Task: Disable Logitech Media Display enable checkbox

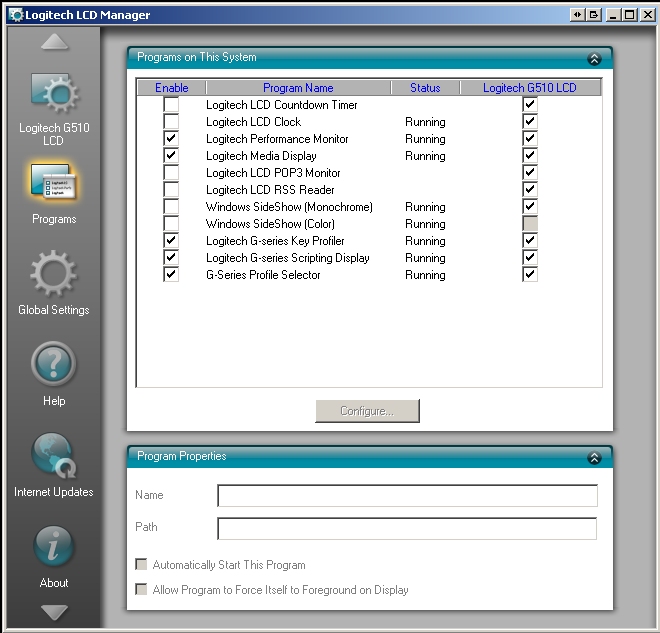Action: [x=171, y=155]
